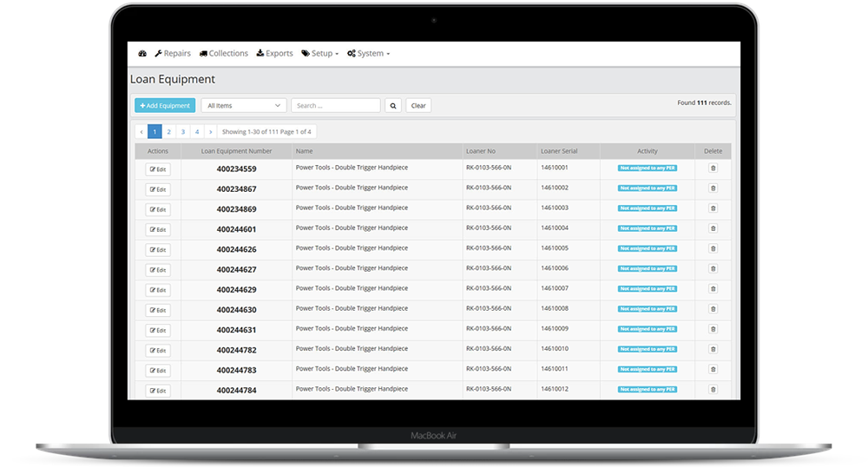Viewport: 868px width, 468px height.
Task: Click the Add Equipment button
Action: (x=165, y=106)
